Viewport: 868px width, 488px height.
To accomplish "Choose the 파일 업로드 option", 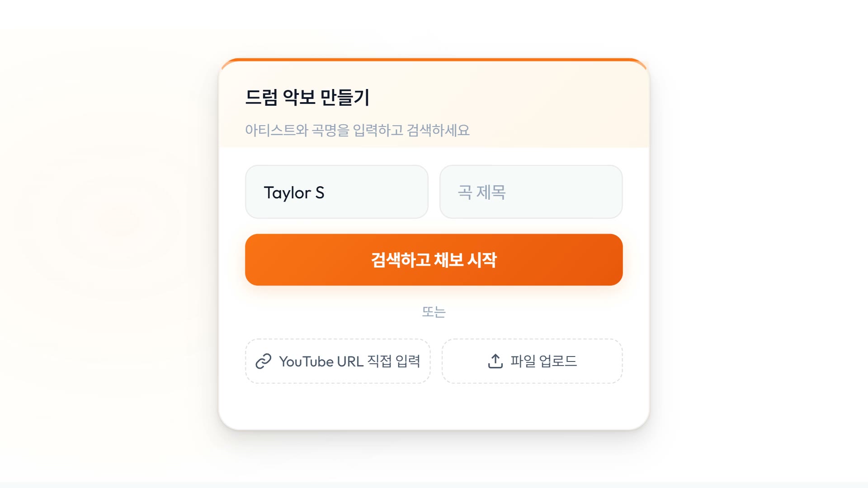I will coord(532,361).
